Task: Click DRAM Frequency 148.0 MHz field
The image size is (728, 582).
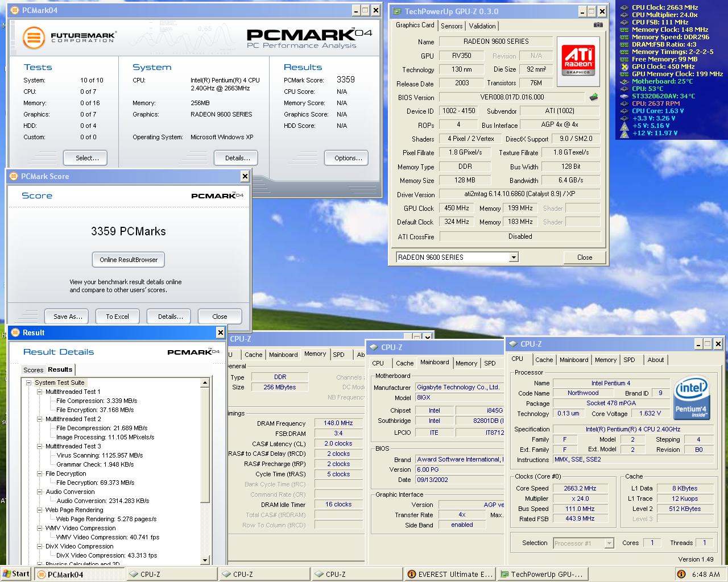Action: [338, 423]
